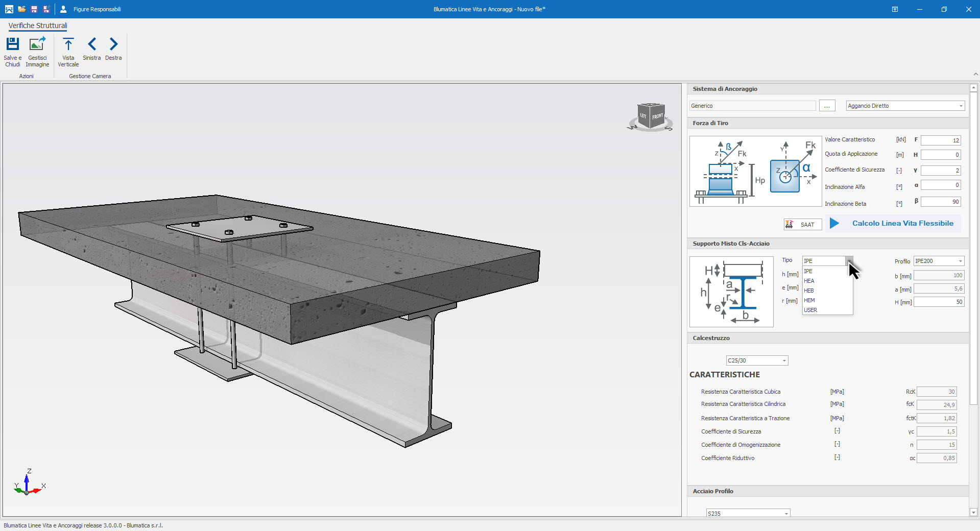Click the Salve e Chiudi save icon
This screenshot has width=980, height=531.
13,44
